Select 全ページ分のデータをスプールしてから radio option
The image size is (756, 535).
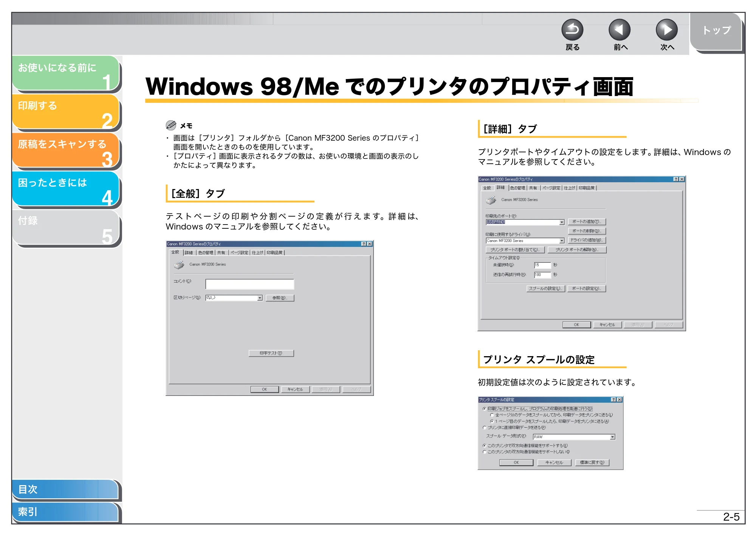pos(492,415)
